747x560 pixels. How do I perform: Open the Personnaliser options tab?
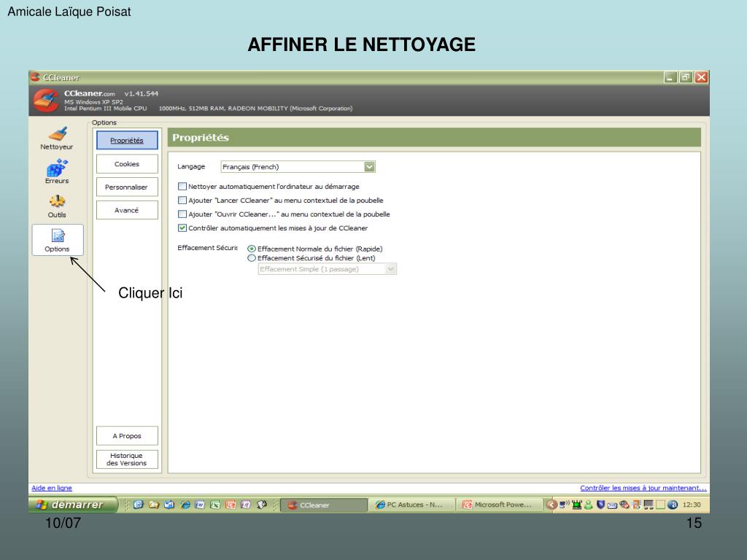(x=127, y=187)
